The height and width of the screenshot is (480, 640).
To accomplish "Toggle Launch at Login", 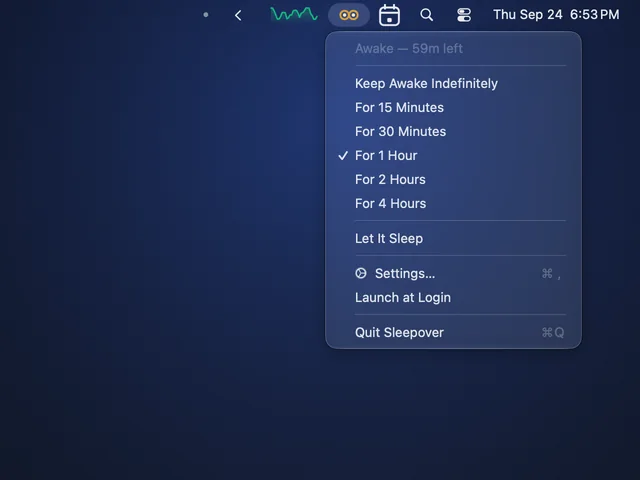I will 453,298.
